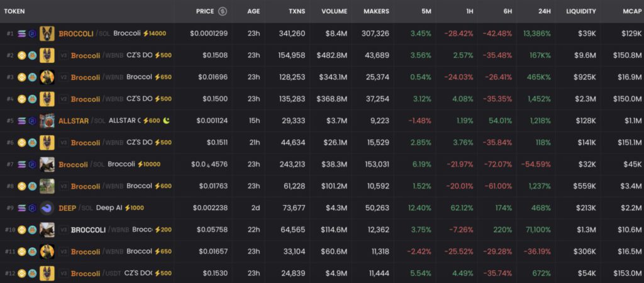Click the Raydium DEX icon in row #5
The width and height of the screenshot is (644, 283).
tap(31, 121)
